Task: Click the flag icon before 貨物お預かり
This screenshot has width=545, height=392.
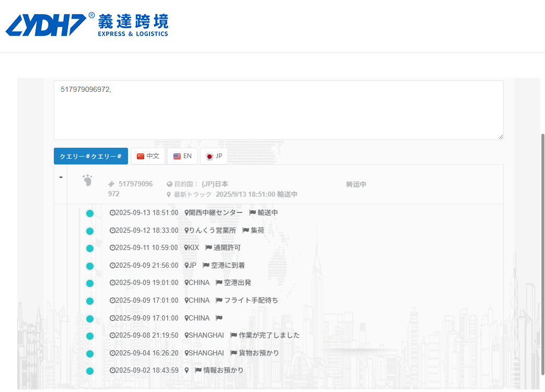Action: tap(234, 353)
